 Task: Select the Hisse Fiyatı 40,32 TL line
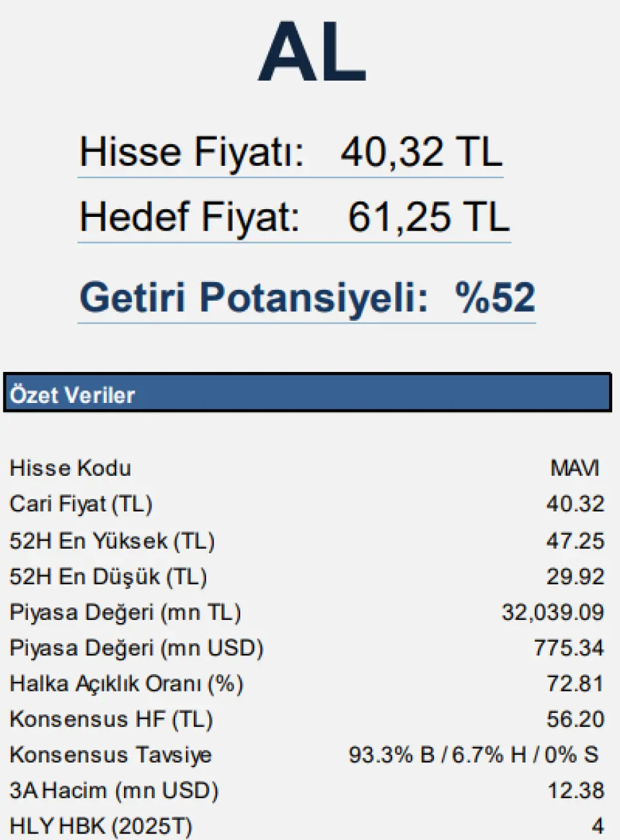coord(291,152)
